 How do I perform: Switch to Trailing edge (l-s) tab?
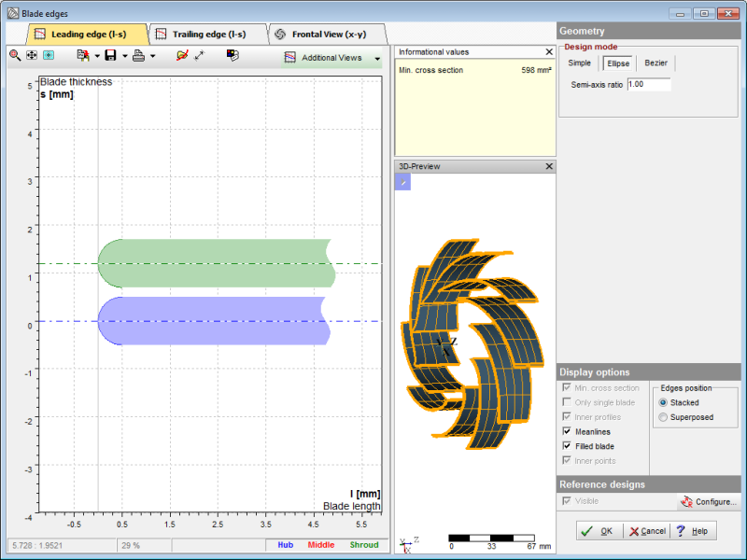[x=209, y=35]
